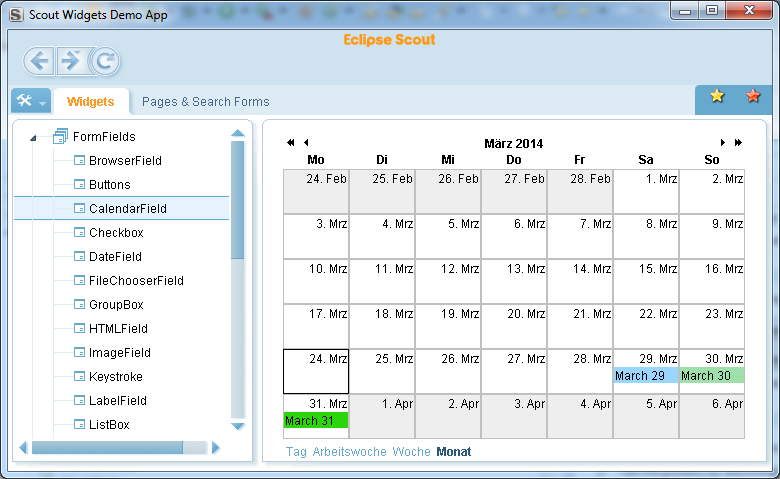Image resolution: width=780 pixels, height=479 pixels.
Task: Switch calendar to Tag view
Action: (x=296, y=452)
